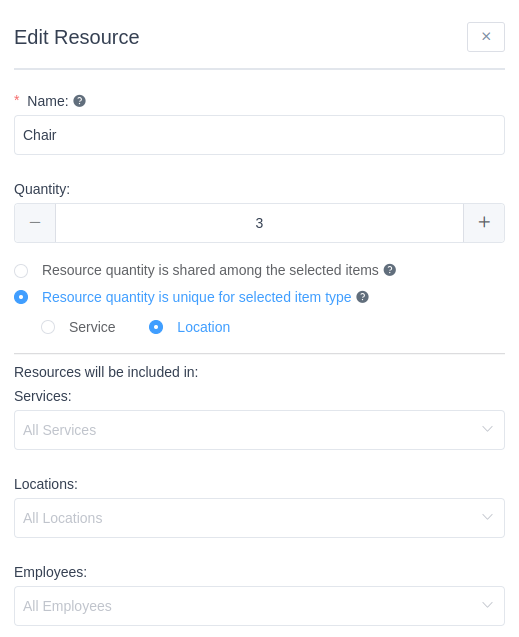Click the chevron arrow in Services select

487,429
